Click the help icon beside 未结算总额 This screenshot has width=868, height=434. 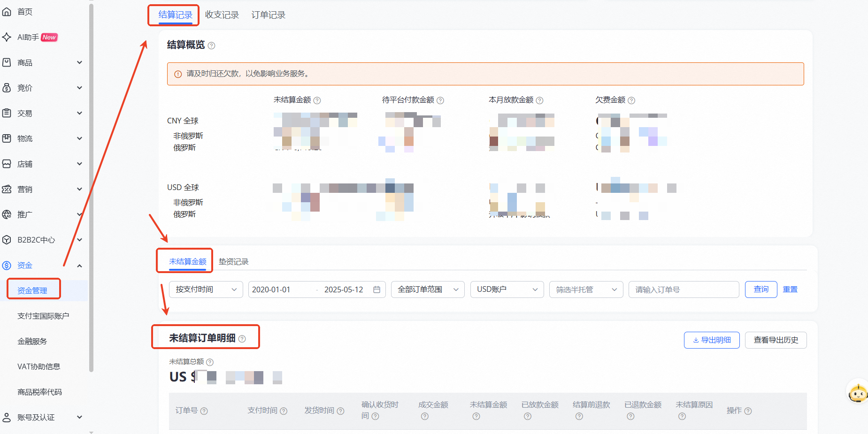click(210, 362)
